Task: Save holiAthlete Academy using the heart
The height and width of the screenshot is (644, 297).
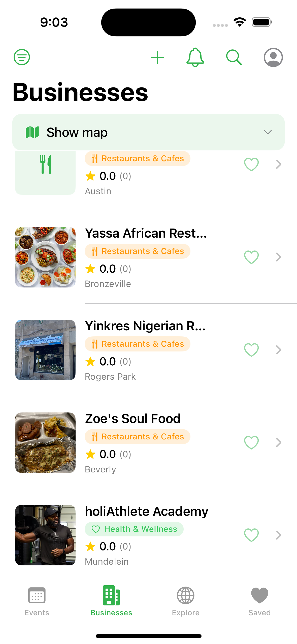Action: point(251,535)
